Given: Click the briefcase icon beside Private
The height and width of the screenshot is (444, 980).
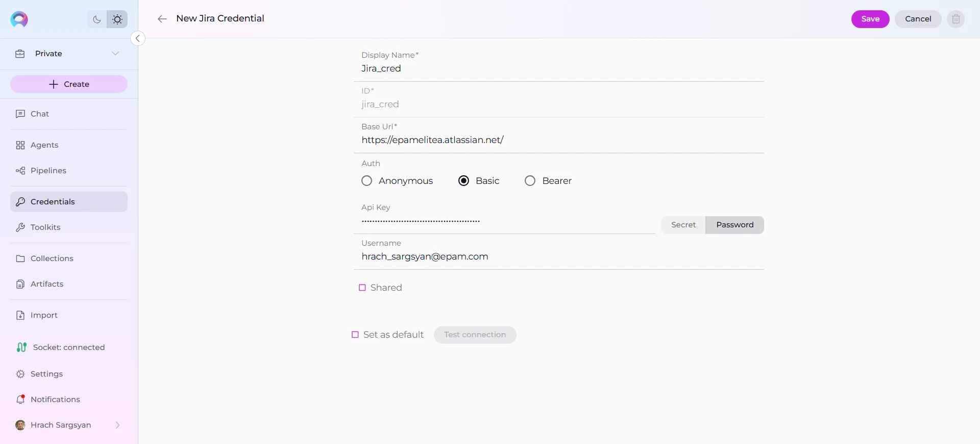Looking at the screenshot, I should coord(20,54).
